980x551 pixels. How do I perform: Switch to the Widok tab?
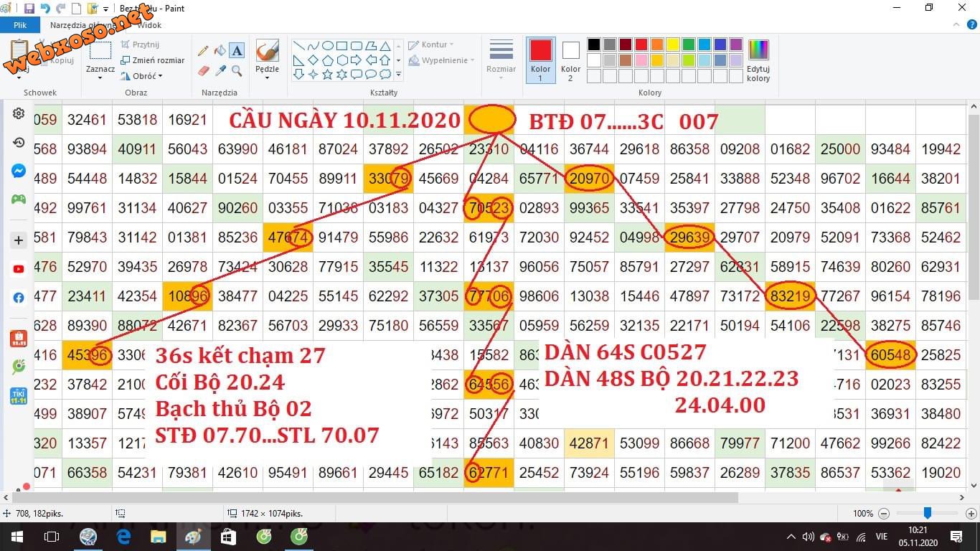click(x=149, y=25)
